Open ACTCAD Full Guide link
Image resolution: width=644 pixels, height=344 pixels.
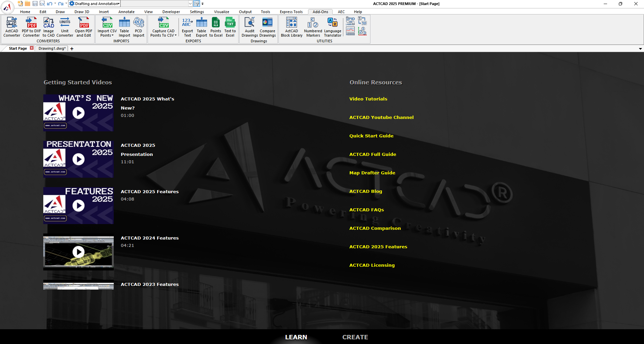pos(373,154)
